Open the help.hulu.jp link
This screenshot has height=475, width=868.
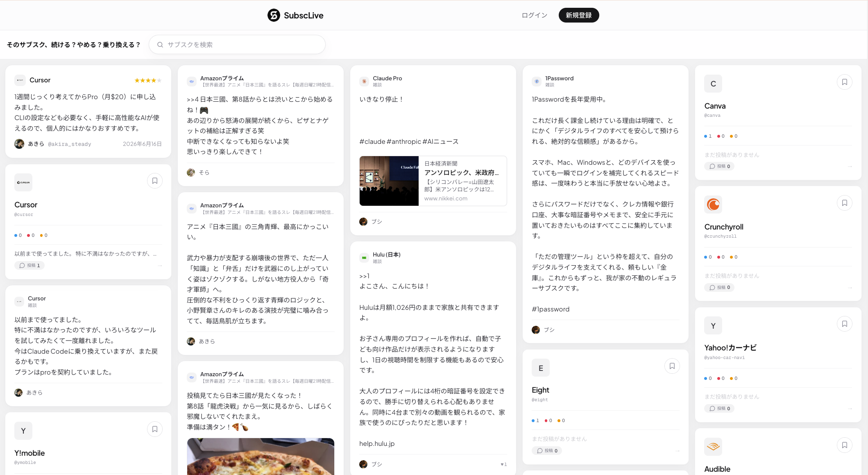click(x=377, y=444)
